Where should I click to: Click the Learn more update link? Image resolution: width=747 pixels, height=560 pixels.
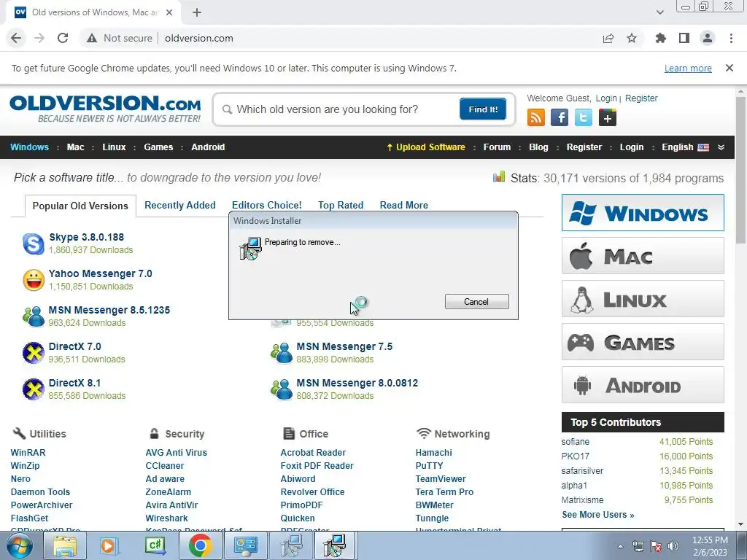click(688, 68)
